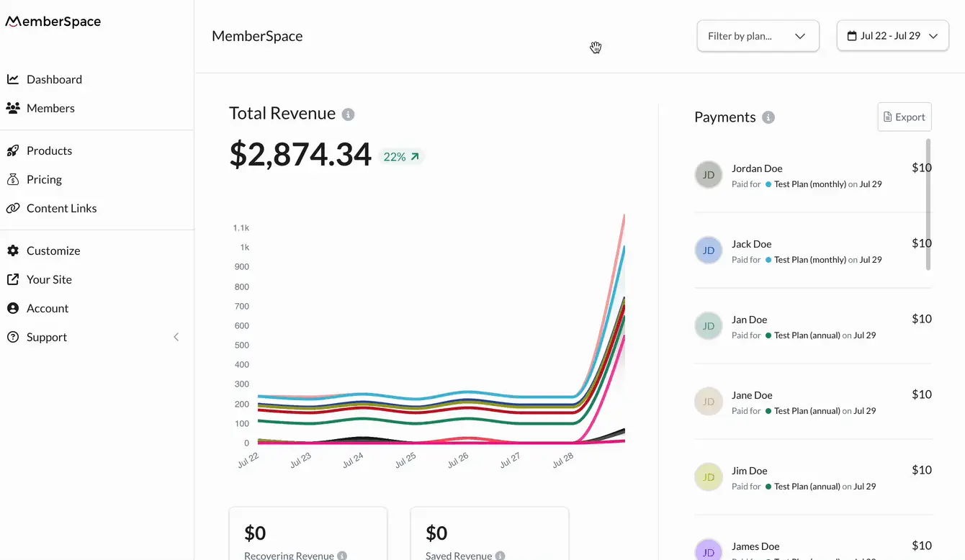This screenshot has width=965, height=560.
Task: Collapse the sidebar with the chevron arrow
Action: [176, 337]
